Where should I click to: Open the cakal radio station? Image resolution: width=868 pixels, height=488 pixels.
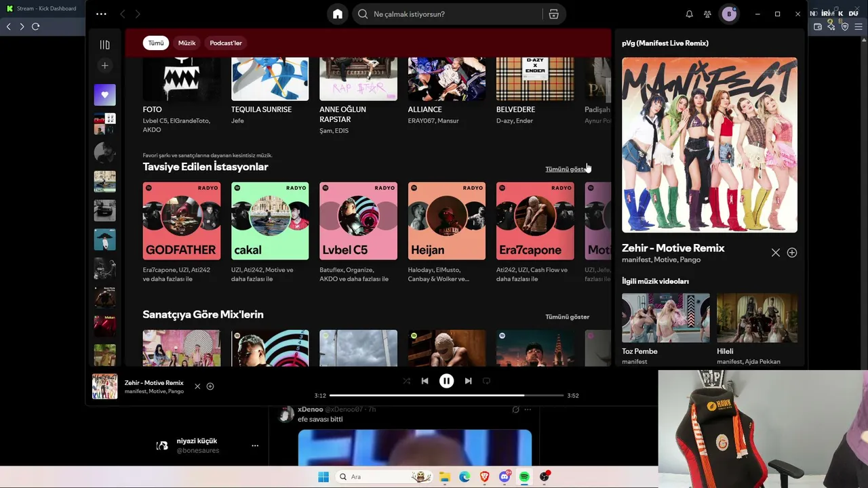tap(270, 232)
